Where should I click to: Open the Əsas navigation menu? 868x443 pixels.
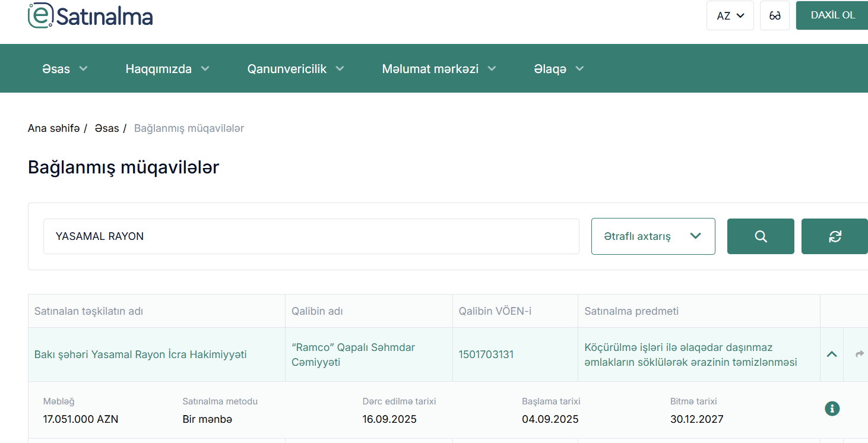tap(65, 69)
